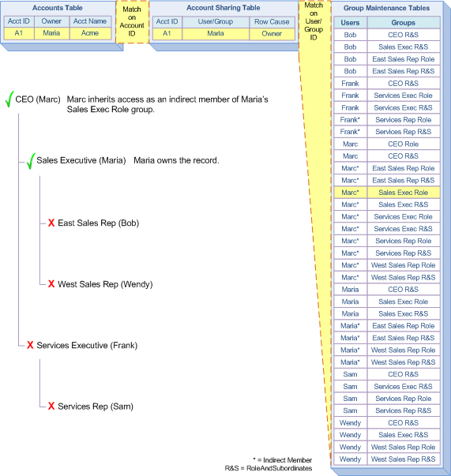Click the 'Marc inherits access' explanation text
Viewport: 451px width, 476px height.
click(x=167, y=104)
